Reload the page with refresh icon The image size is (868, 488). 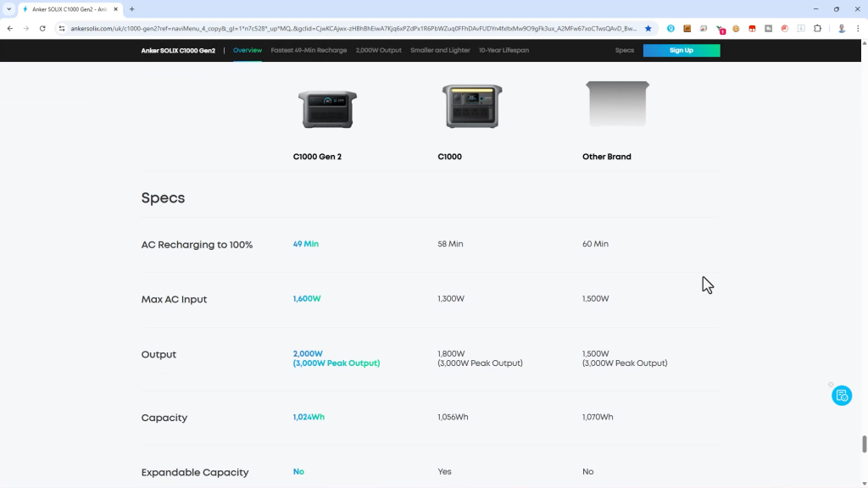click(42, 28)
